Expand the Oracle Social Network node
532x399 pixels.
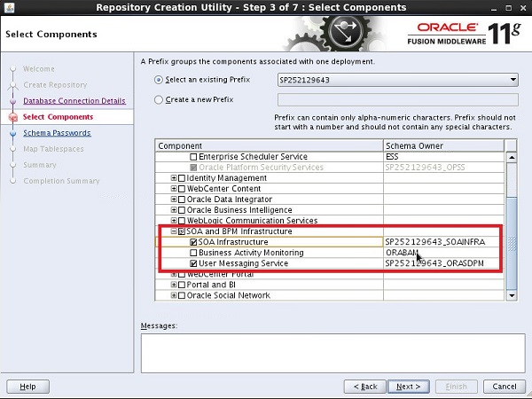(x=174, y=295)
